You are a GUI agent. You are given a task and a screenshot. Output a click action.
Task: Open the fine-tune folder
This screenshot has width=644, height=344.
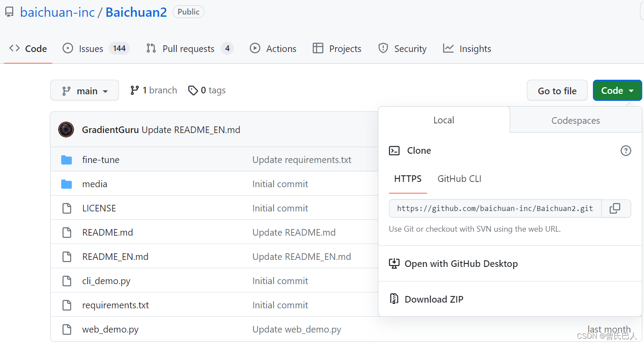(101, 159)
